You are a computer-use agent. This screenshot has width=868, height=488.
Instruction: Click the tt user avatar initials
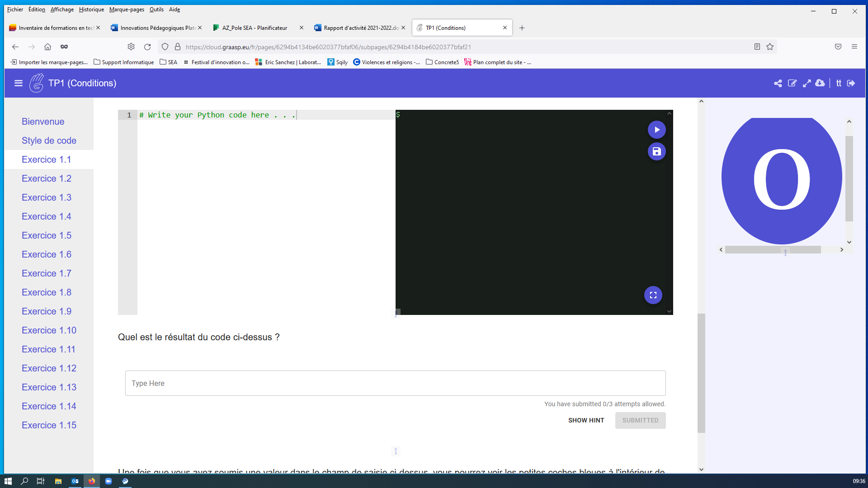click(x=839, y=83)
